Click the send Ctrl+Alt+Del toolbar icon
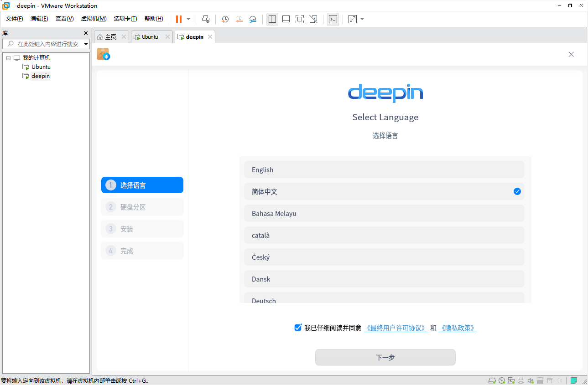588x385 pixels. (206, 19)
